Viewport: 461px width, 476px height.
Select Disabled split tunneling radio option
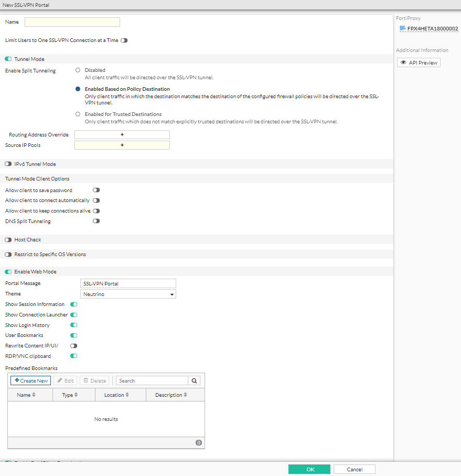pos(78,70)
